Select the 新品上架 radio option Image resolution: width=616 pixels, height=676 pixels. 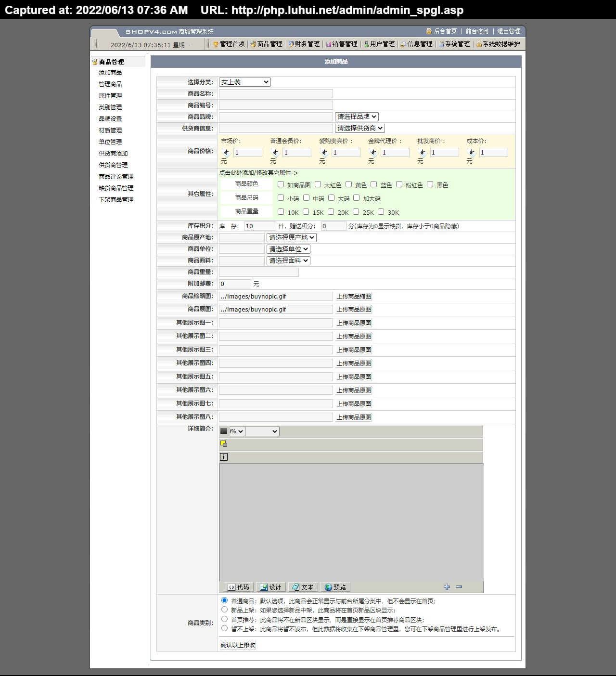point(225,610)
